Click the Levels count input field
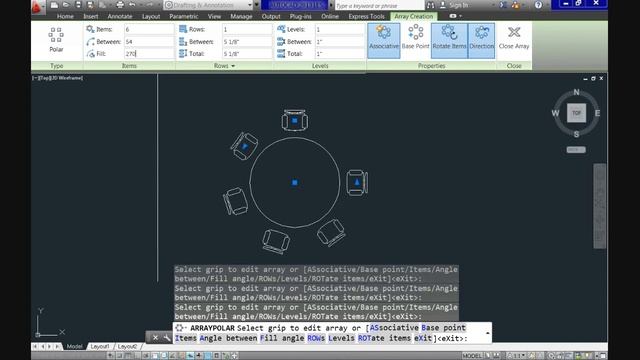This screenshot has height=360, width=640. click(340, 29)
